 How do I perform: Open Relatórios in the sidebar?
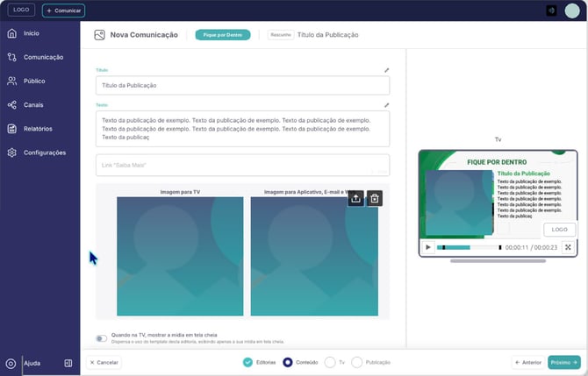pyautogui.click(x=39, y=129)
